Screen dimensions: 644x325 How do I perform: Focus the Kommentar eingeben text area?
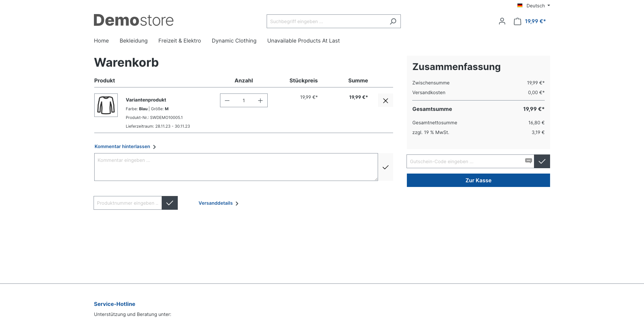(x=236, y=167)
